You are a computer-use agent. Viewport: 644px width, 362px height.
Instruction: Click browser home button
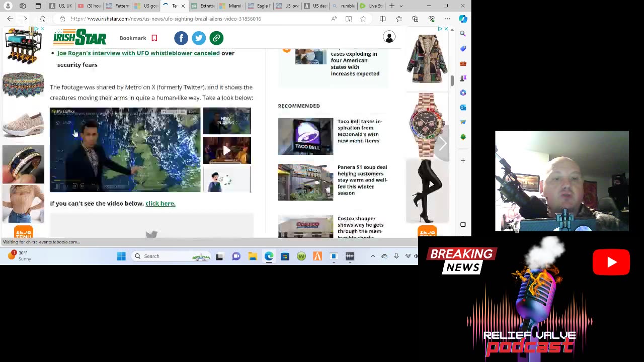pos(43,19)
